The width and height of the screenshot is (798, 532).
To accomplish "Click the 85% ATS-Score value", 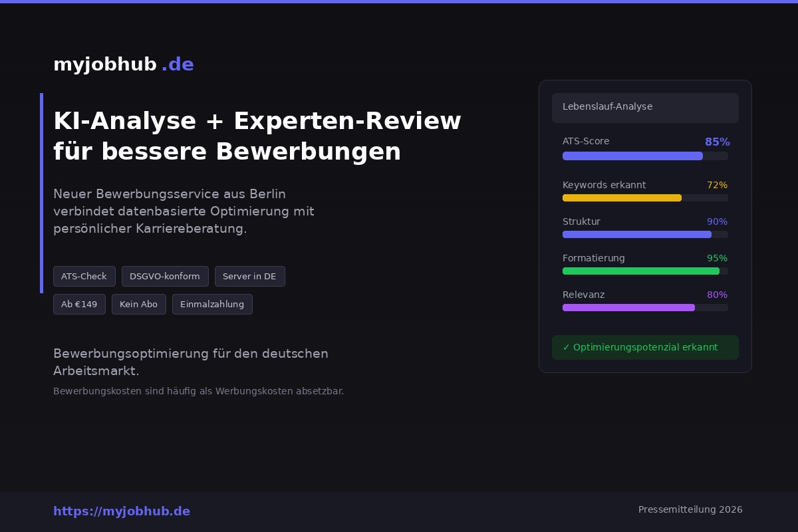I will [x=718, y=142].
